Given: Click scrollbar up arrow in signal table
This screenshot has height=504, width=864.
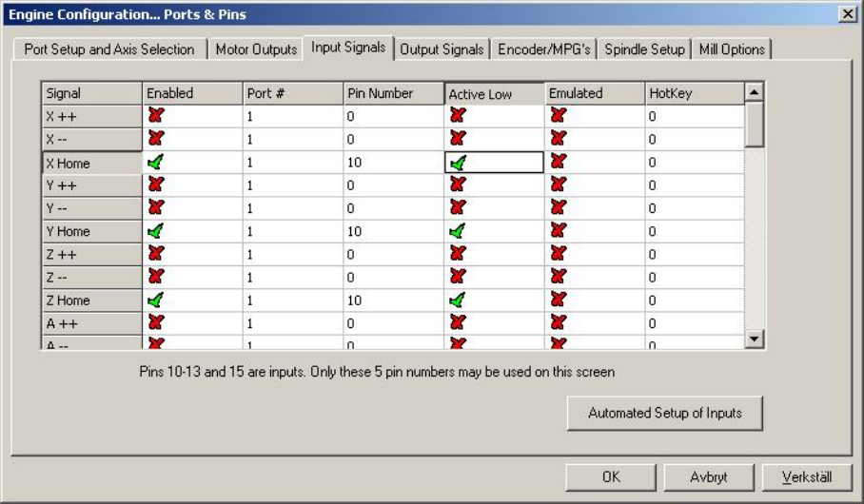Looking at the screenshot, I should pyautogui.click(x=754, y=92).
